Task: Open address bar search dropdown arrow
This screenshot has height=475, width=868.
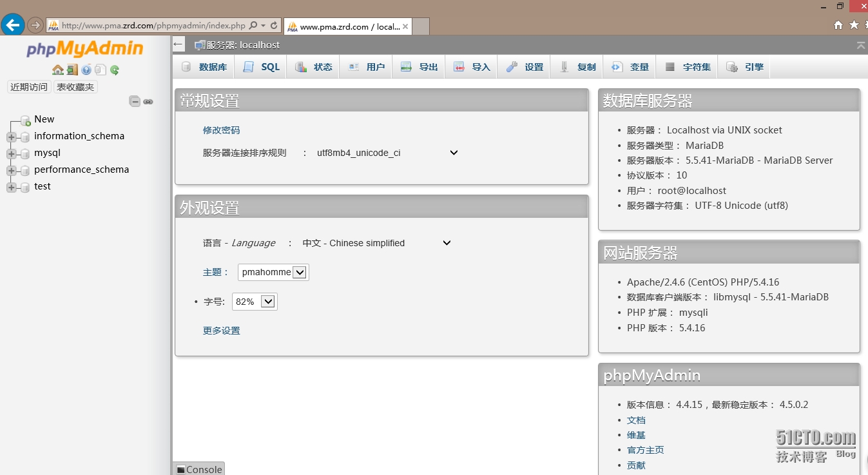Action: [x=263, y=26]
